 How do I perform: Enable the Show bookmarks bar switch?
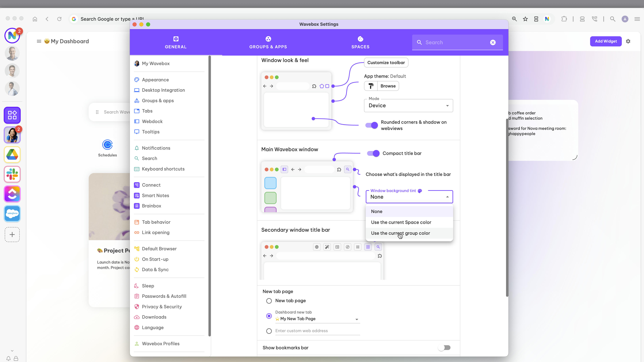[444, 347]
